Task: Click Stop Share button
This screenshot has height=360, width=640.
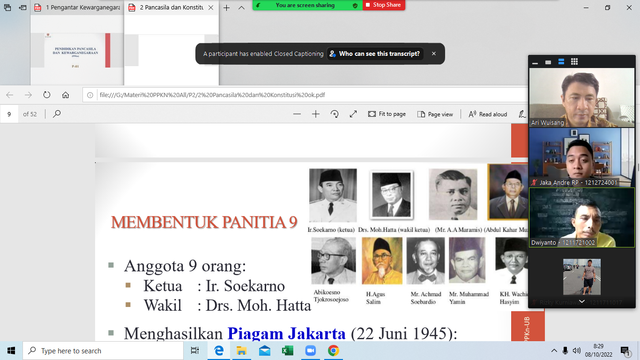Action: 384,5
